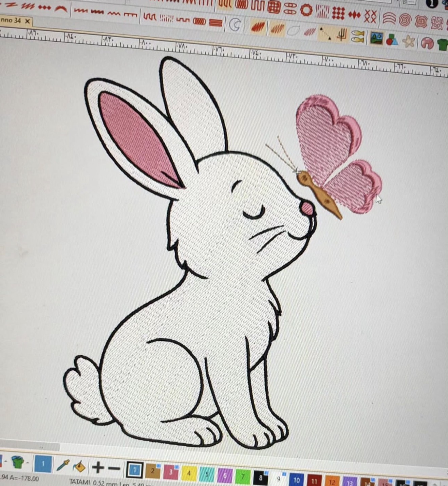Add a color with plus button
The image size is (448, 486).
[98, 467]
